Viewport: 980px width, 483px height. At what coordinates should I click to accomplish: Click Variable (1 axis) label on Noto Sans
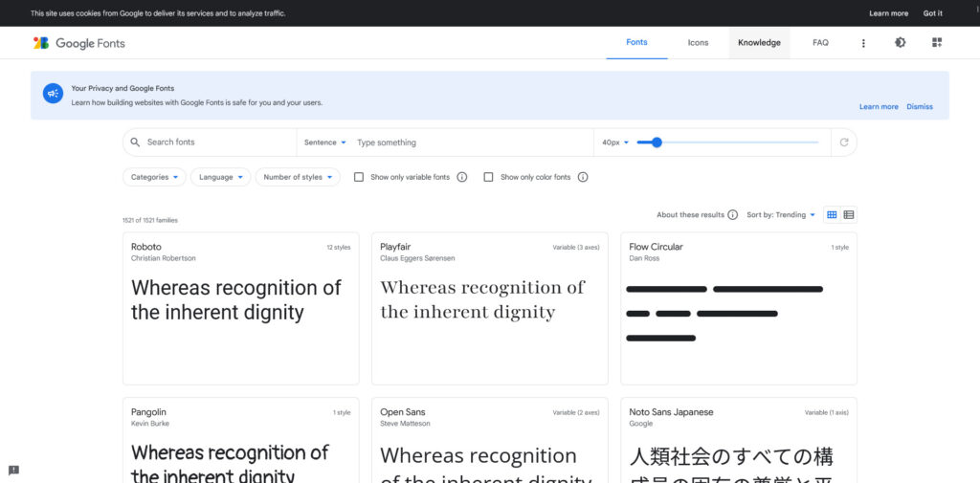[826, 413]
